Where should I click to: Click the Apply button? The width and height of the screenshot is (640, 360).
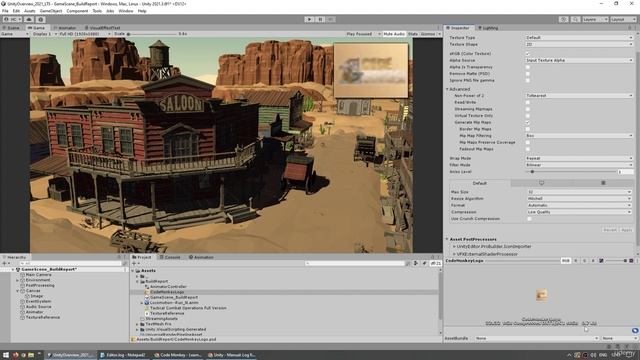627,230
